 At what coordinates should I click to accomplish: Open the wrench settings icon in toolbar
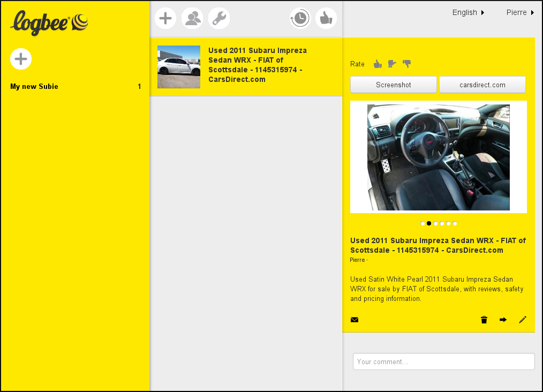click(219, 18)
